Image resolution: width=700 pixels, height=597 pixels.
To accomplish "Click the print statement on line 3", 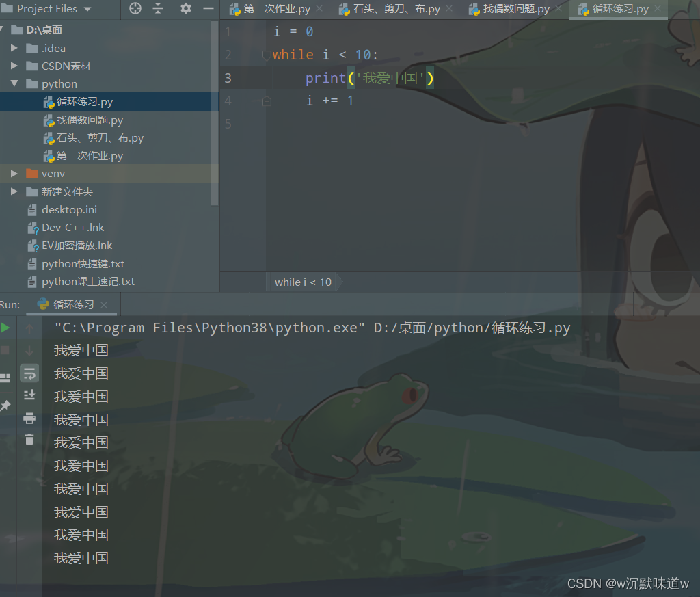I will tap(370, 78).
